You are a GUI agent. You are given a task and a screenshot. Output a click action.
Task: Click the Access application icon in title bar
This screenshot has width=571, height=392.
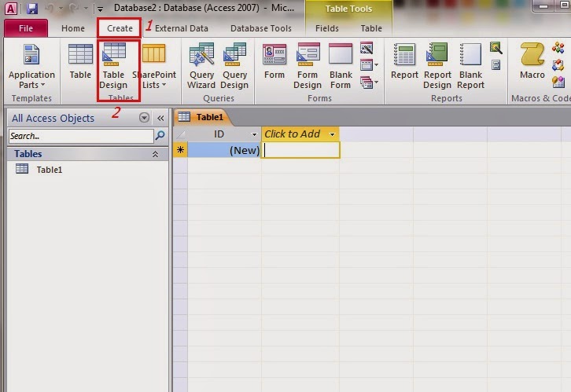tap(11, 9)
